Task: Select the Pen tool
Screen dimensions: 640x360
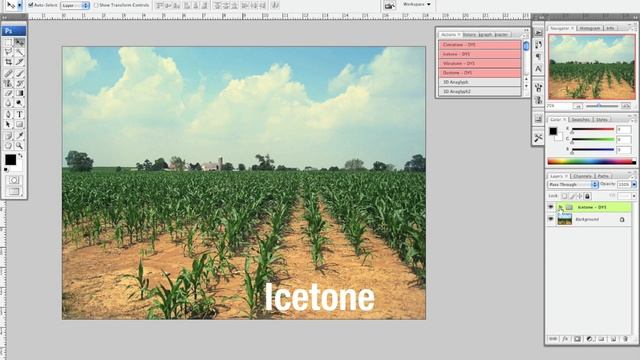Action: 9,115
